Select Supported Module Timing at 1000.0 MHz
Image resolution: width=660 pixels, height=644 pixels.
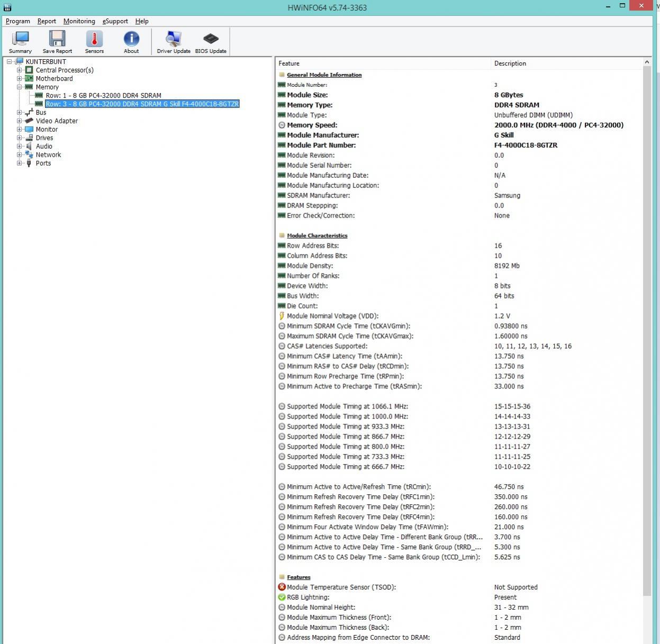tap(459, 416)
